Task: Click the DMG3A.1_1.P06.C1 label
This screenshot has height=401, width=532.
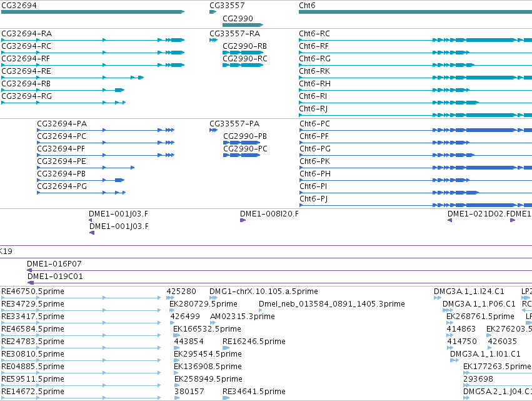Action: 479,304
